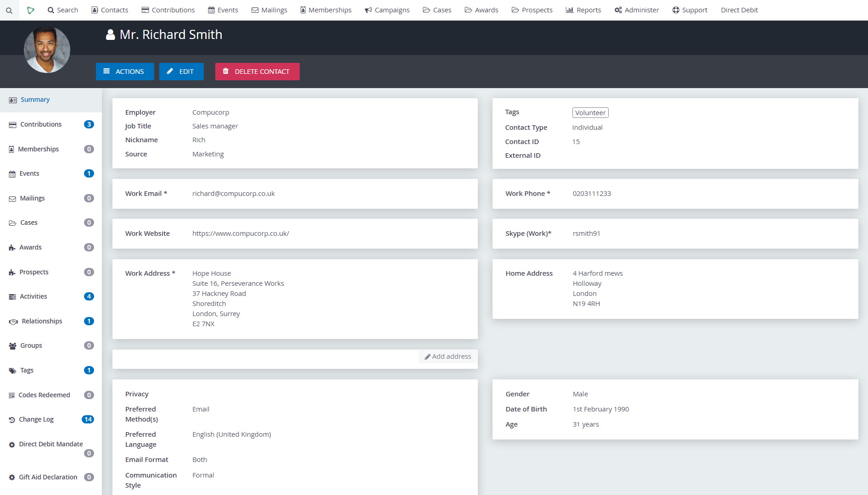Click Richard Smith's profile photo

pyautogui.click(x=47, y=50)
